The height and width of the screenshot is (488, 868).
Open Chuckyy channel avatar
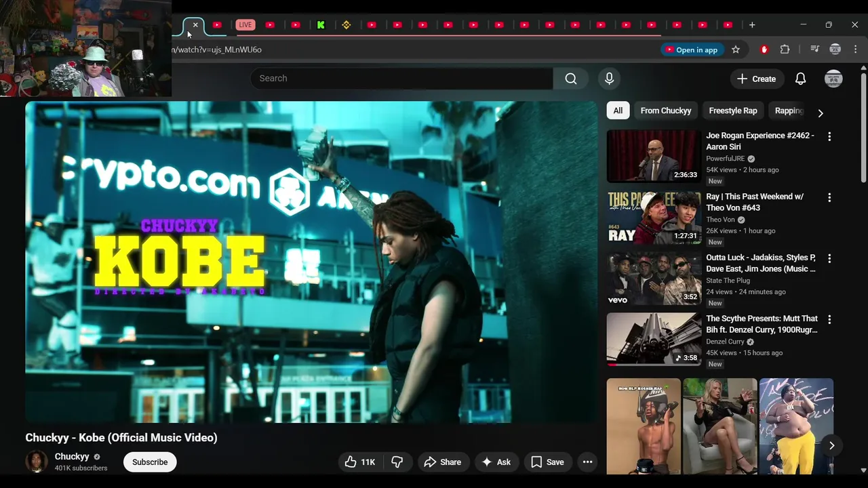click(36, 462)
